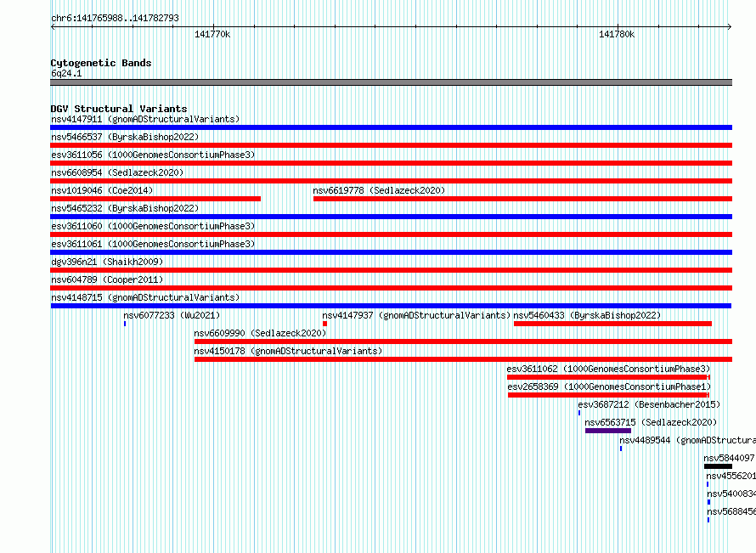Click the red bar under nsv5460433
The width and height of the screenshot is (756, 553).
click(x=612, y=324)
